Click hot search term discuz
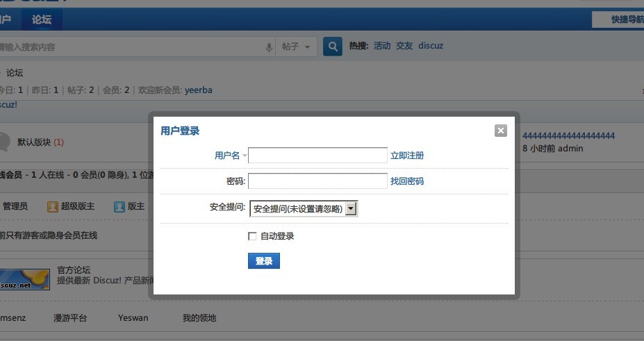Image resolution: width=644 pixels, height=341 pixels. (431, 46)
